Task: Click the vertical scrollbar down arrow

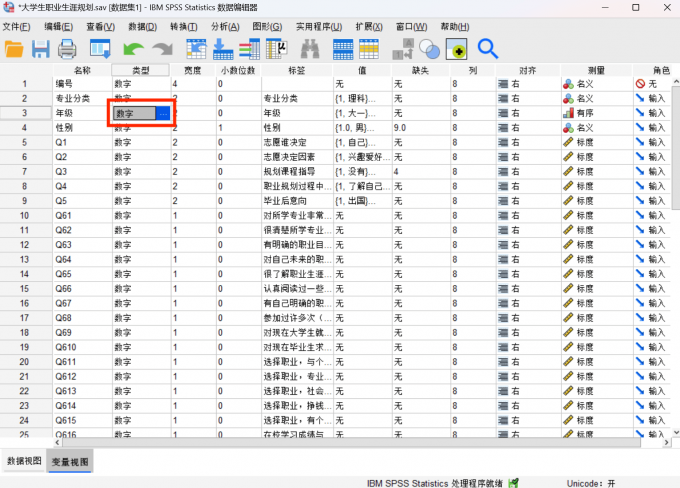Action: pyautogui.click(x=676, y=432)
